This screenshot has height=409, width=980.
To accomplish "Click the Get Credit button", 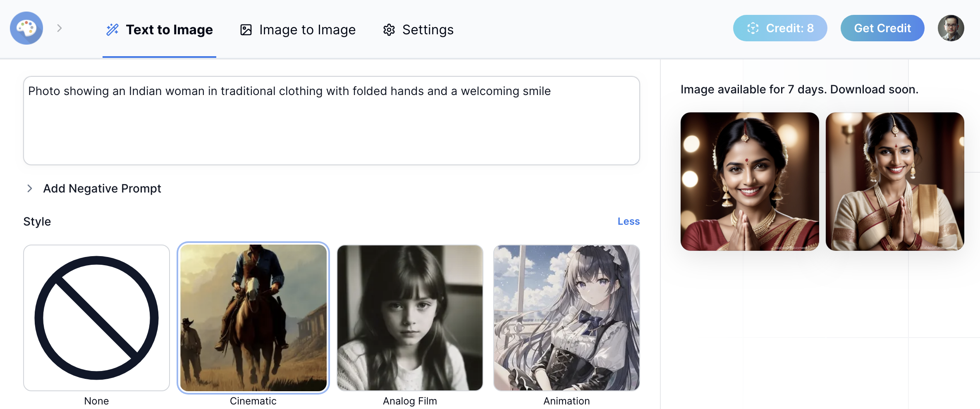I will click(x=882, y=28).
